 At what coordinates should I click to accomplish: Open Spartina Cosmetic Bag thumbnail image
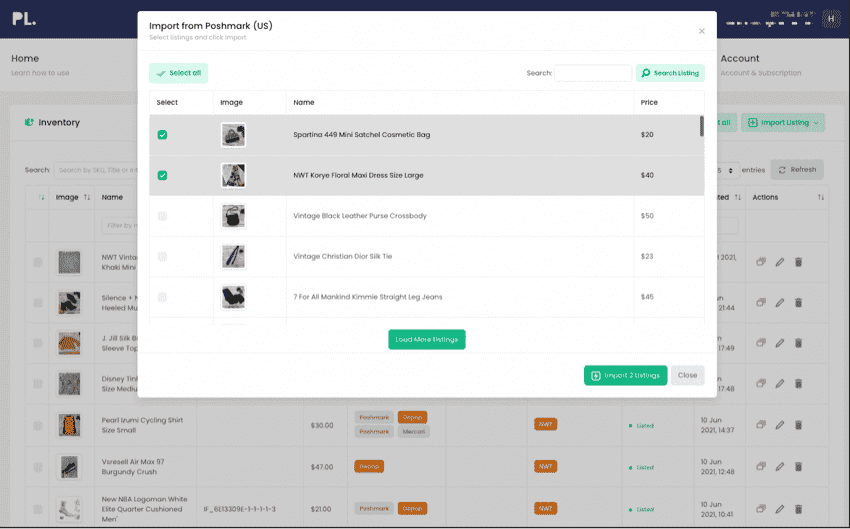point(233,135)
